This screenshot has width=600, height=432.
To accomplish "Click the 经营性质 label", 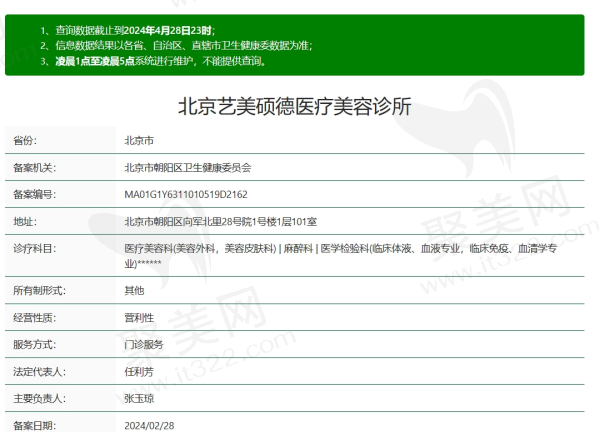I will click(35, 318).
